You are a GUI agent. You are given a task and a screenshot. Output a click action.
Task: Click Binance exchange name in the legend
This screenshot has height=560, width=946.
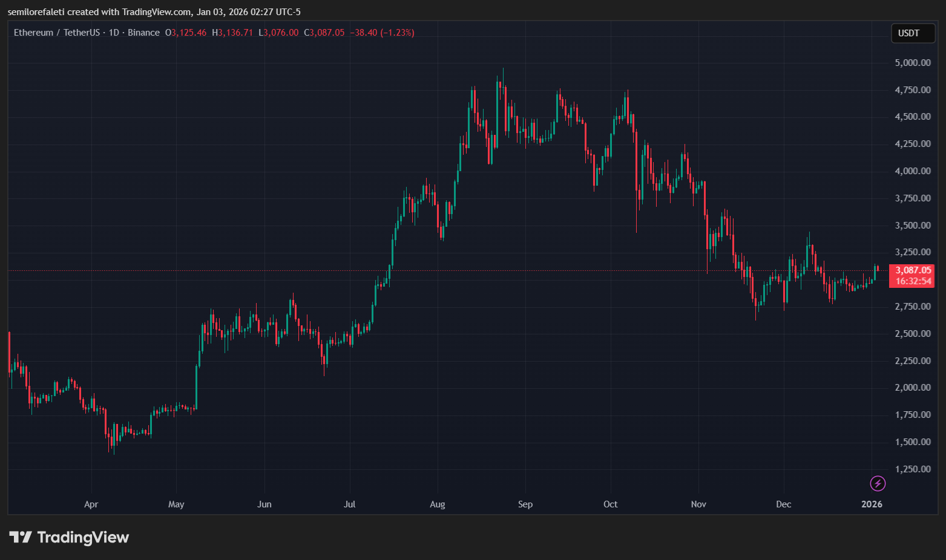[144, 33]
